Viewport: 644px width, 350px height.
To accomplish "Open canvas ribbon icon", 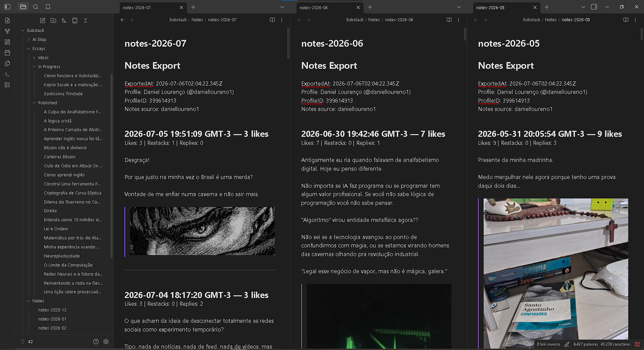I will [7, 42].
